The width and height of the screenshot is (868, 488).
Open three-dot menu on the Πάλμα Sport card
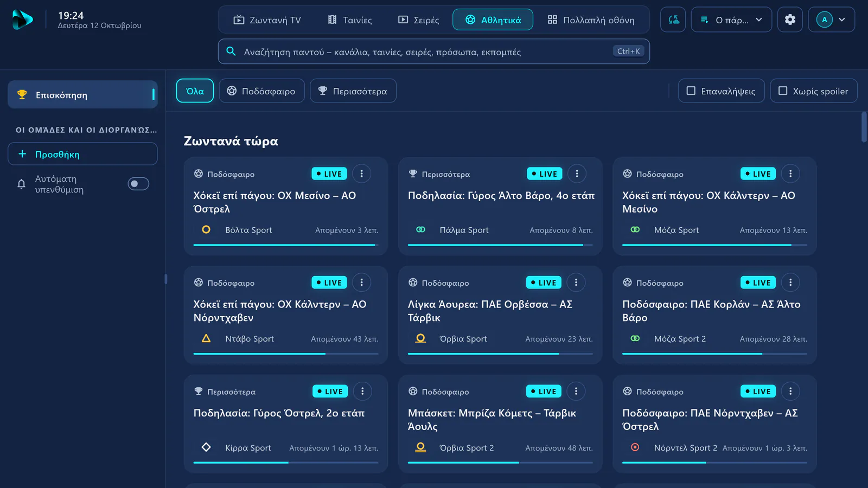tap(577, 174)
